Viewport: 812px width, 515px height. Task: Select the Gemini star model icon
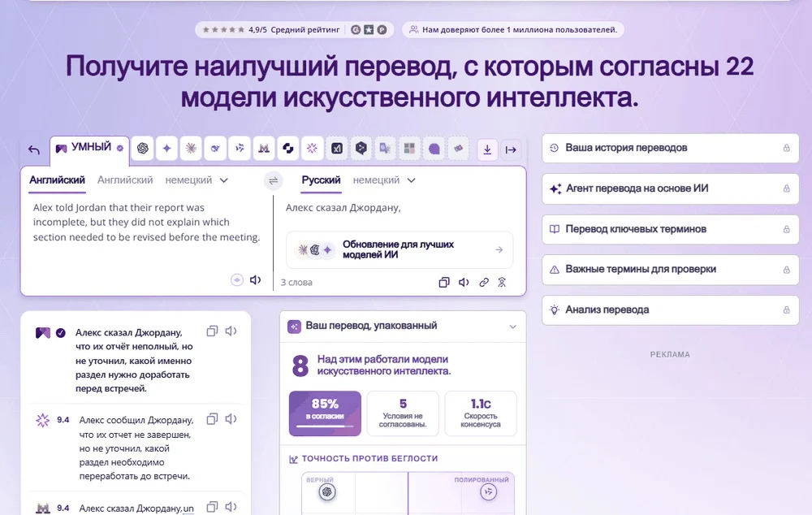(x=166, y=148)
